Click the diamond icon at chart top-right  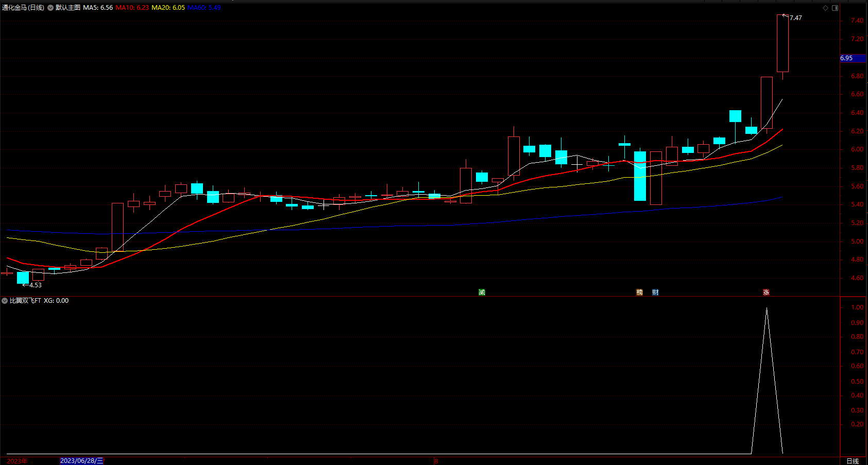[x=825, y=8]
